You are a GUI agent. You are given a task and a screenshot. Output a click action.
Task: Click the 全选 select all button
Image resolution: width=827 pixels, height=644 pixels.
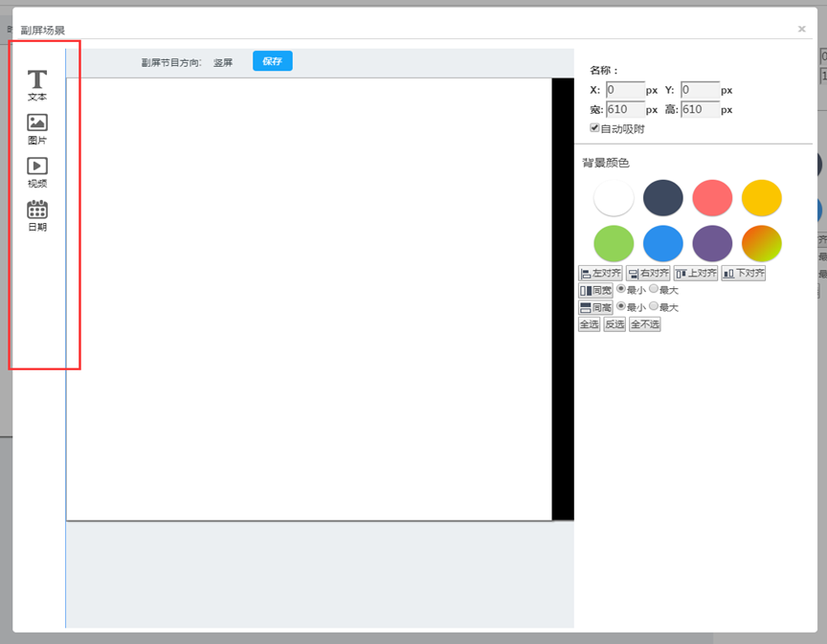tap(589, 324)
